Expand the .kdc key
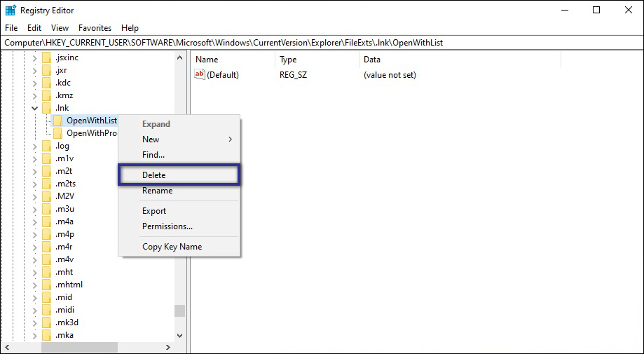 (x=35, y=83)
